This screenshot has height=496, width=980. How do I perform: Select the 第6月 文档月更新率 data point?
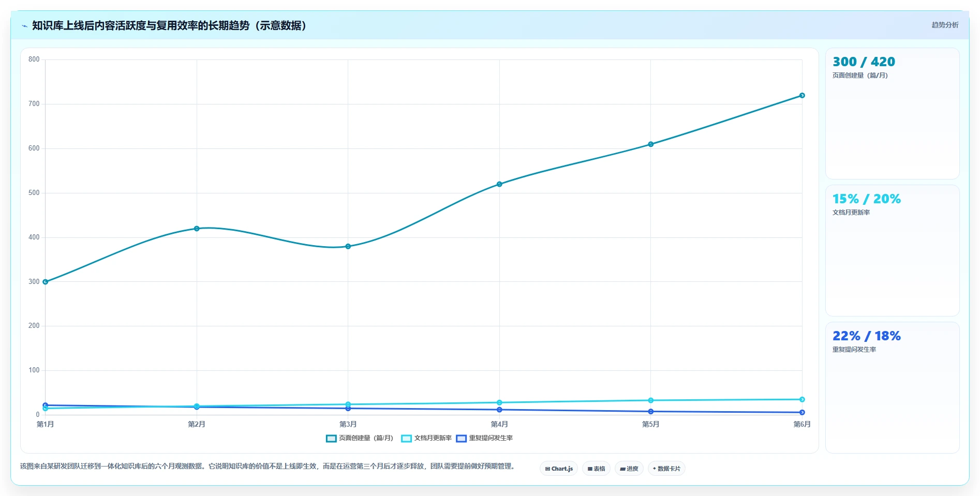(x=802, y=399)
